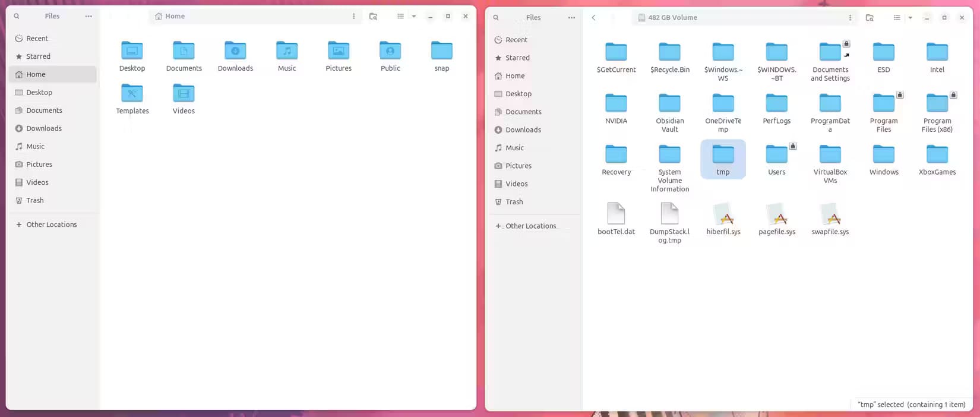The width and height of the screenshot is (980, 417).
Task: Click the highlighted tmp folder
Action: pos(723,160)
